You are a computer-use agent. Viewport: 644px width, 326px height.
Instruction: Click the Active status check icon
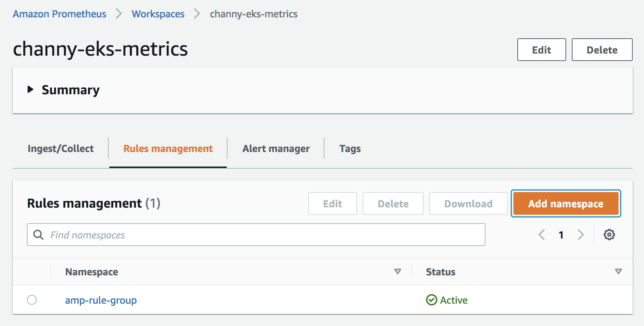[x=431, y=300]
